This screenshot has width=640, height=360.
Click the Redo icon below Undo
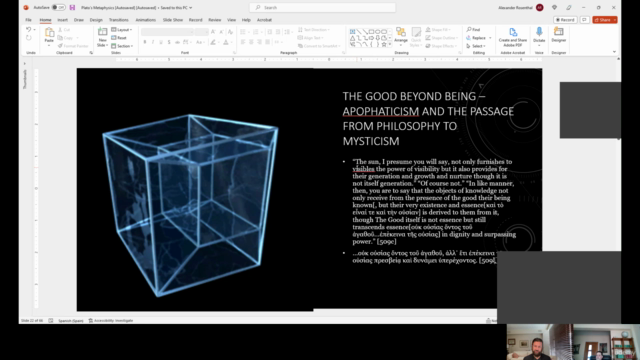pos(28,38)
